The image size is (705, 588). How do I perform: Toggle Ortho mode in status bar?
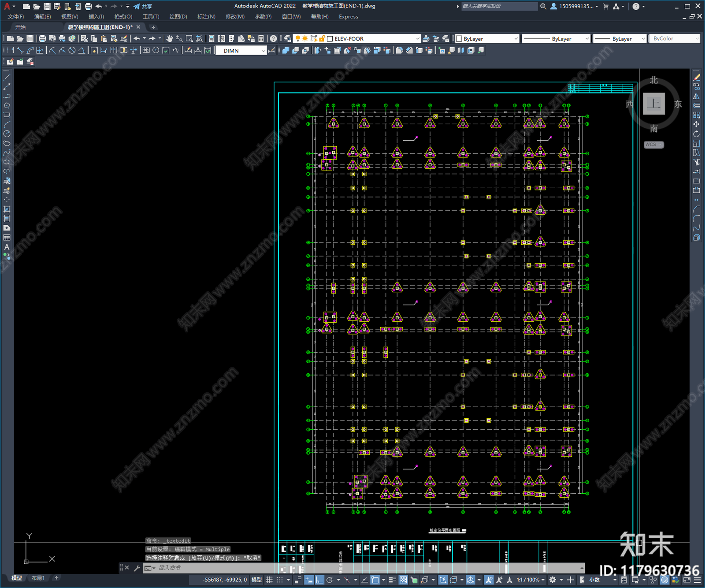coord(319,580)
